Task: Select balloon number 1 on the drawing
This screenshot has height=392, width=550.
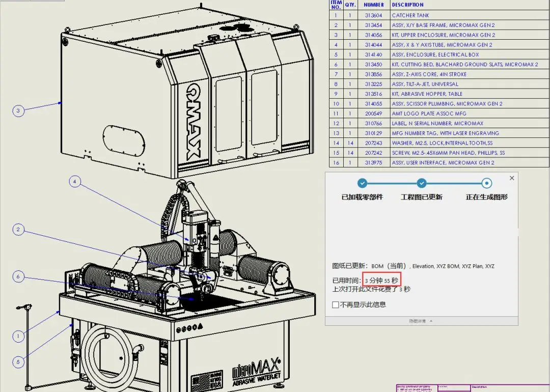Action: point(18,336)
